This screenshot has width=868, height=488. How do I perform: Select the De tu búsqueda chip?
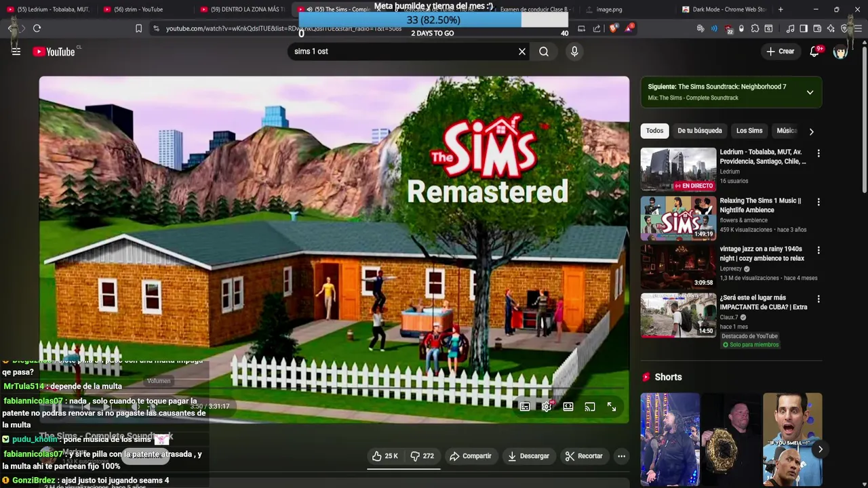click(x=700, y=131)
